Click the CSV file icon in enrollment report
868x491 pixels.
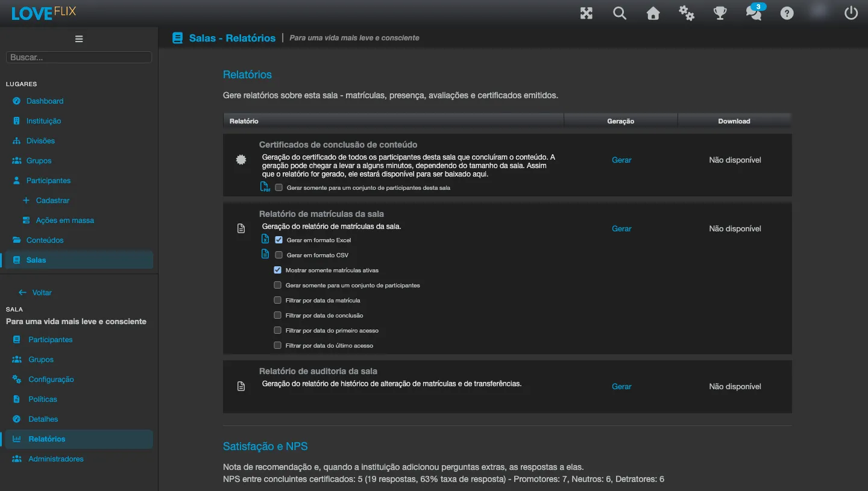pyautogui.click(x=265, y=254)
